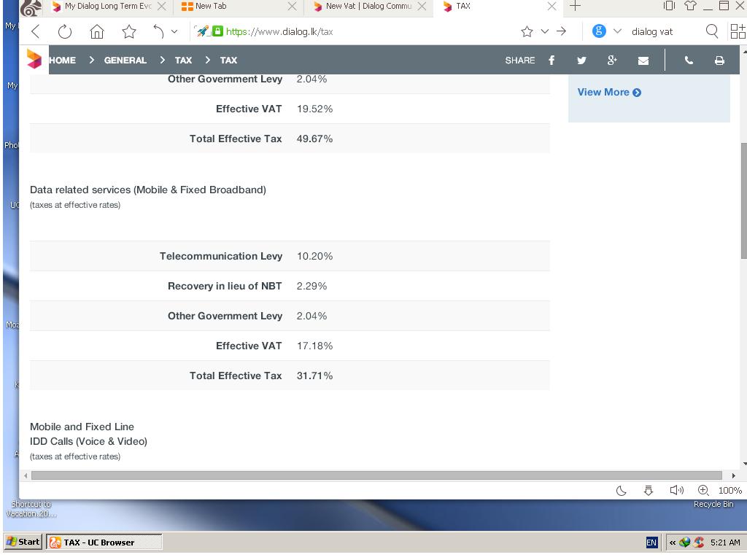Select TAX - UC Browser taskbar button
The height and width of the screenshot is (560, 747).
(104, 542)
